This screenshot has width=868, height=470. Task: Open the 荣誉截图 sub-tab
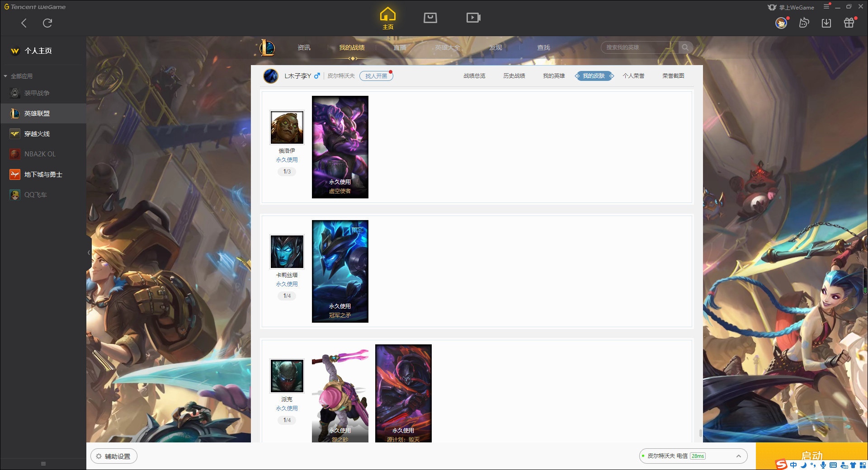click(673, 76)
